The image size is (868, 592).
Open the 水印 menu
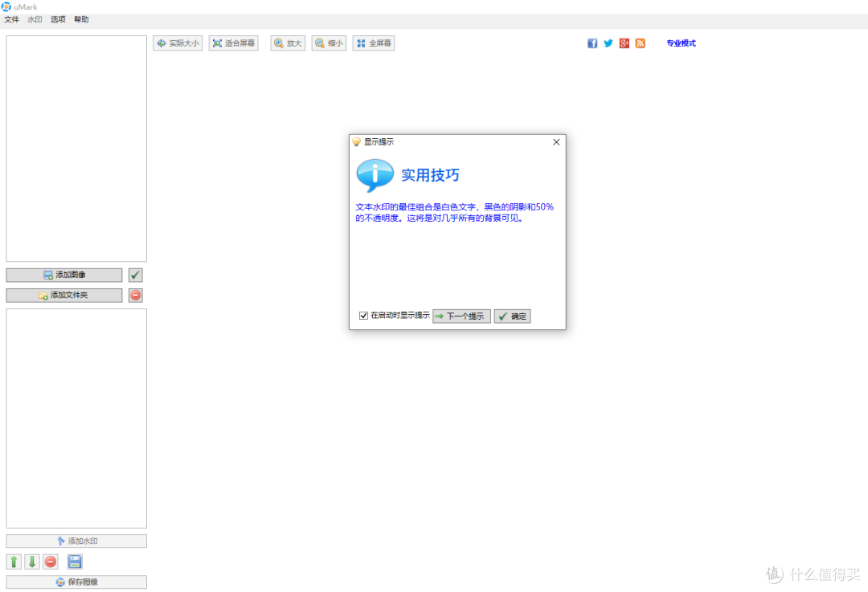pyautogui.click(x=35, y=19)
